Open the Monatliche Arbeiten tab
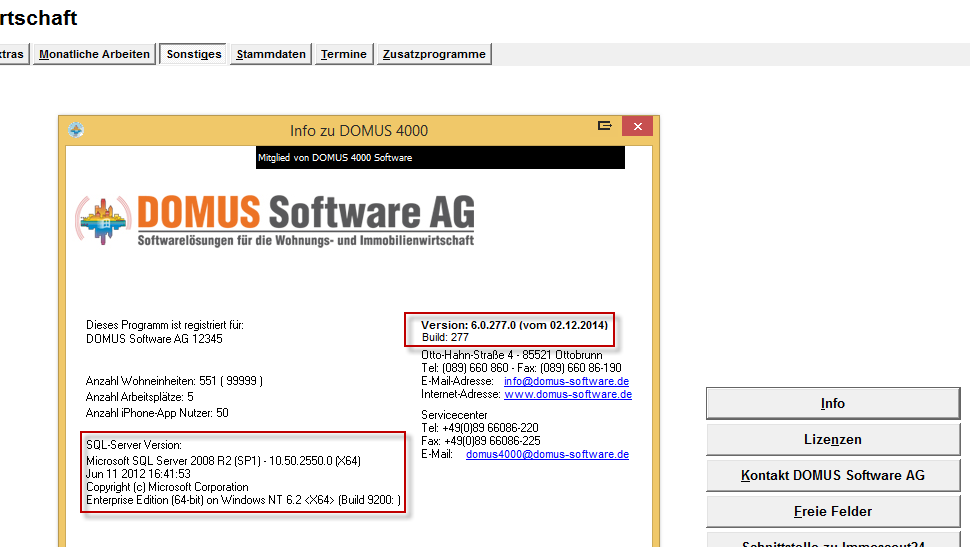The image size is (970, 547). pos(94,54)
